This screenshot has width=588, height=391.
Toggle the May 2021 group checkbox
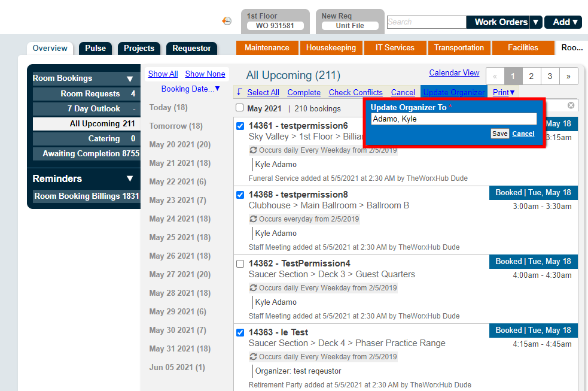240,108
